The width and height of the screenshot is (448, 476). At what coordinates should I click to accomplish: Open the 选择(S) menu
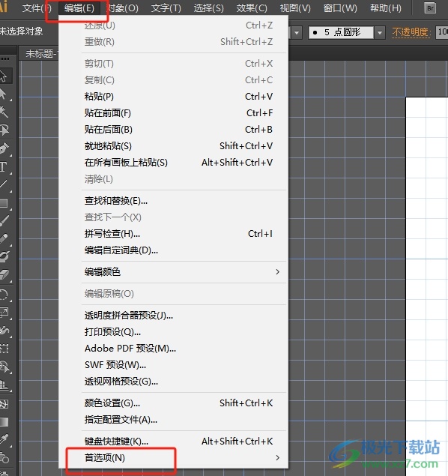click(209, 8)
